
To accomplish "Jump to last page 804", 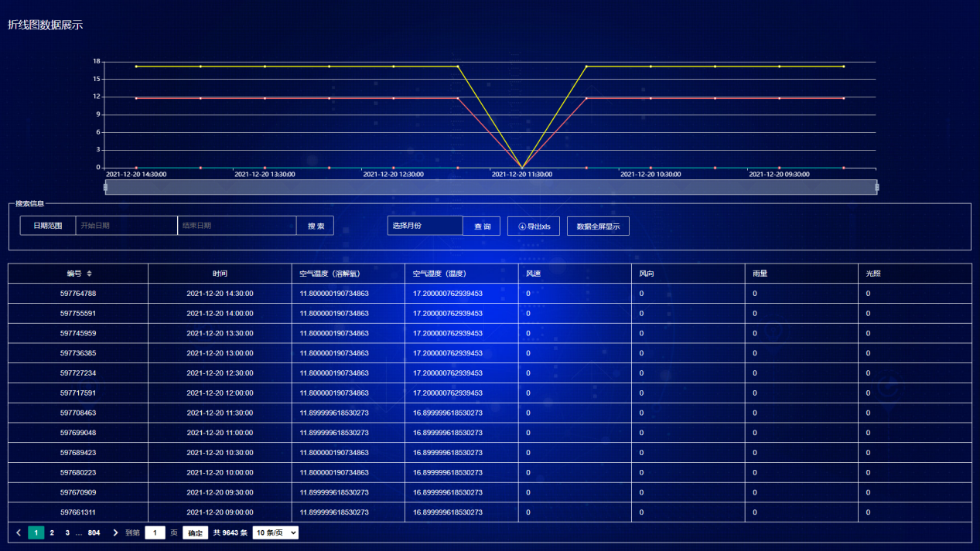I will point(94,532).
